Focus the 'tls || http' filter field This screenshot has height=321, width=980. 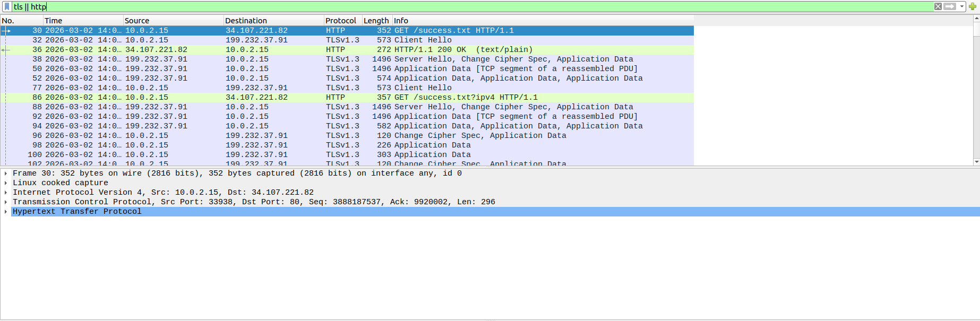[472, 6]
